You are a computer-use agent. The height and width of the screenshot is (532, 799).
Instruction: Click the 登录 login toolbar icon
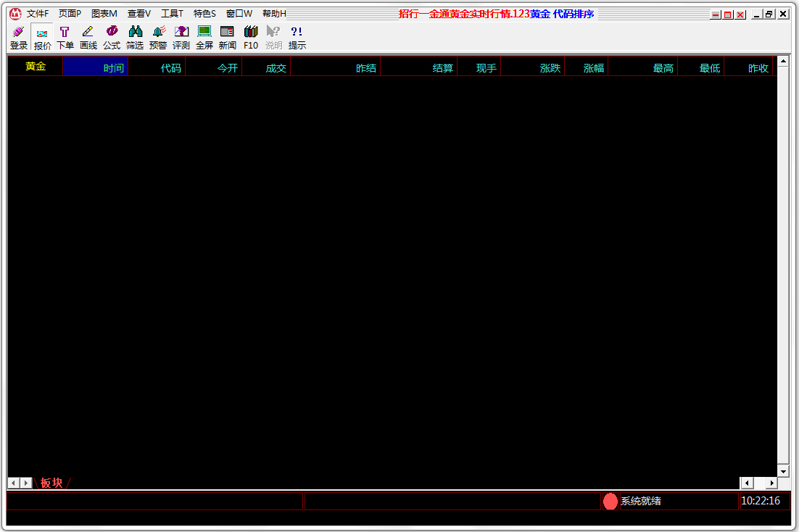click(x=19, y=38)
